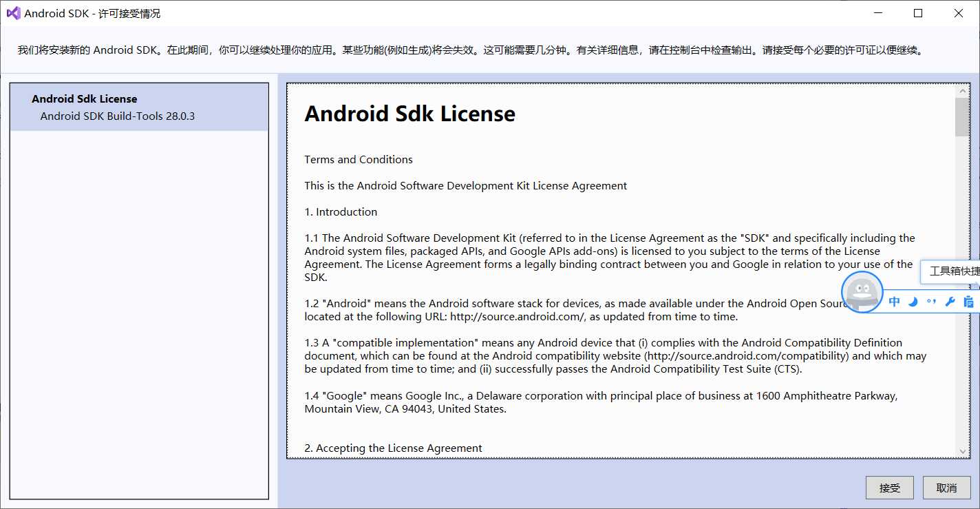Click the clipboard-like icon on the IME bar
The height and width of the screenshot is (509, 980).
pyautogui.click(x=968, y=302)
